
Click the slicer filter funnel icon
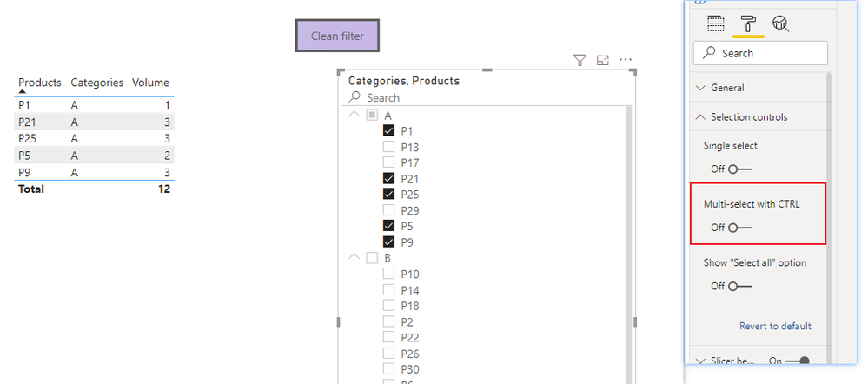tap(580, 60)
